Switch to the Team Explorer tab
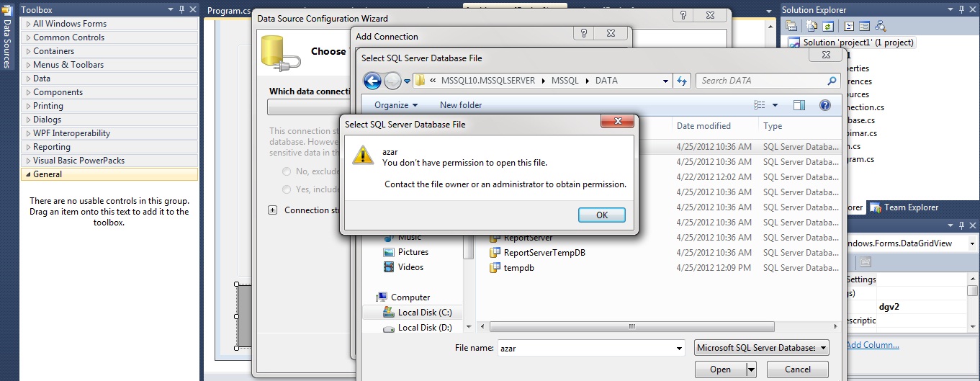The width and height of the screenshot is (980, 381). click(910, 207)
